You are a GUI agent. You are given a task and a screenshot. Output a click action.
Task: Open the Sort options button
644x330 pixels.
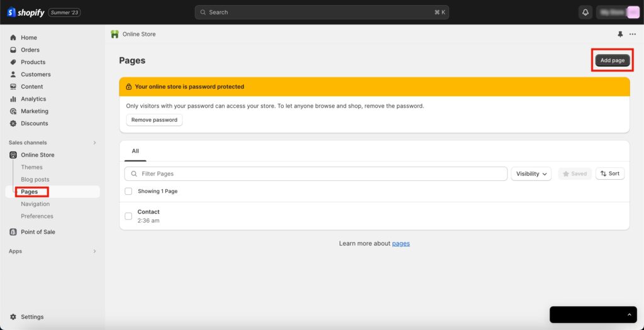(610, 173)
